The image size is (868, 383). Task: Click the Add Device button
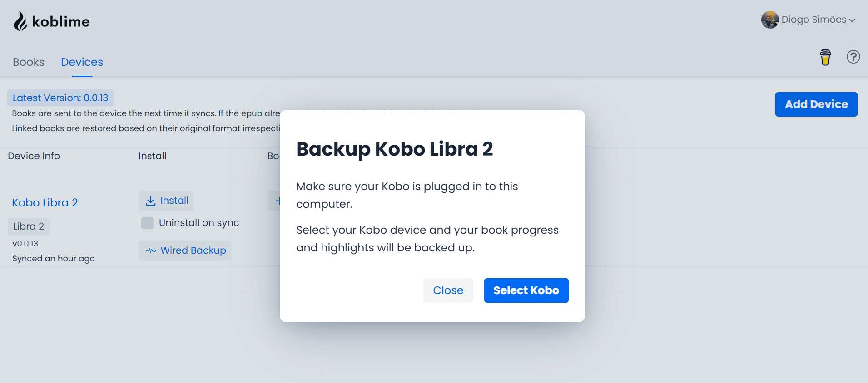[816, 104]
